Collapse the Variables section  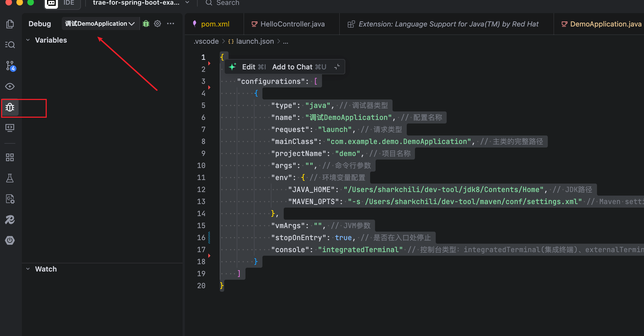28,40
